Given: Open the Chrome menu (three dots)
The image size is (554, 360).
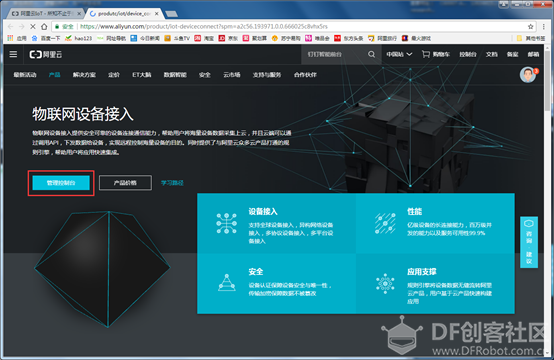Looking at the screenshot, I should (544, 26).
